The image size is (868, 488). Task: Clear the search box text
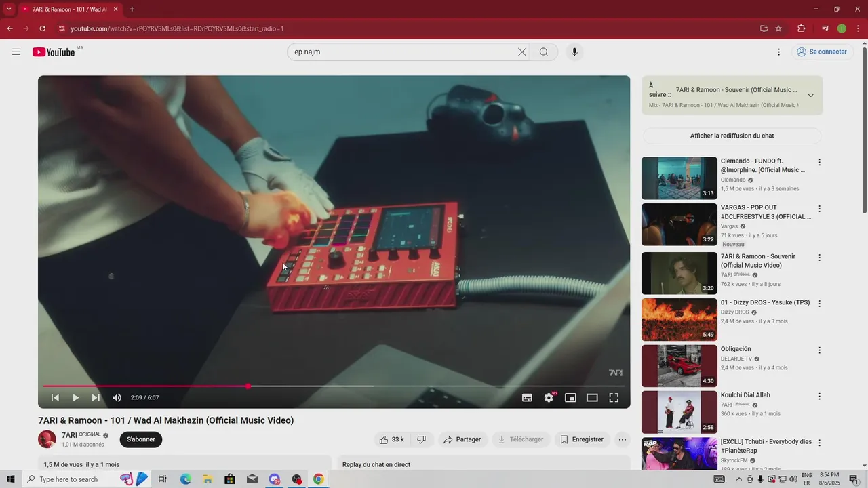(522, 52)
